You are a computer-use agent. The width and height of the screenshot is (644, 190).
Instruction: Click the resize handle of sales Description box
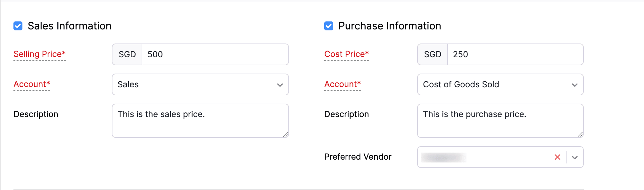pyautogui.click(x=285, y=135)
